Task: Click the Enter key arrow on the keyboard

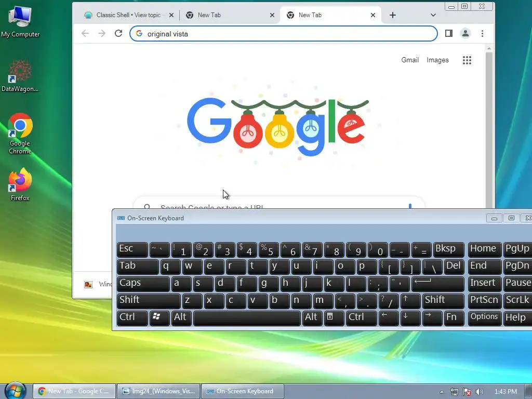Action: (437, 284)
